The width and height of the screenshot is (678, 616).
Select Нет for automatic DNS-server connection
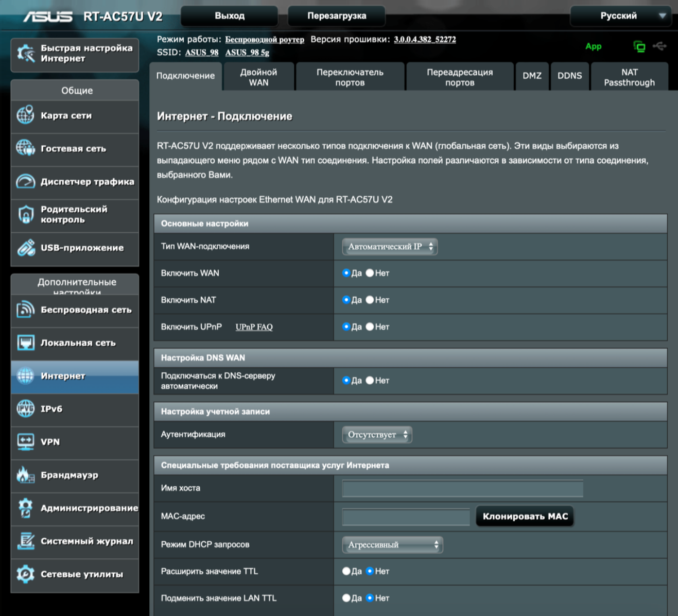(370, 381)
